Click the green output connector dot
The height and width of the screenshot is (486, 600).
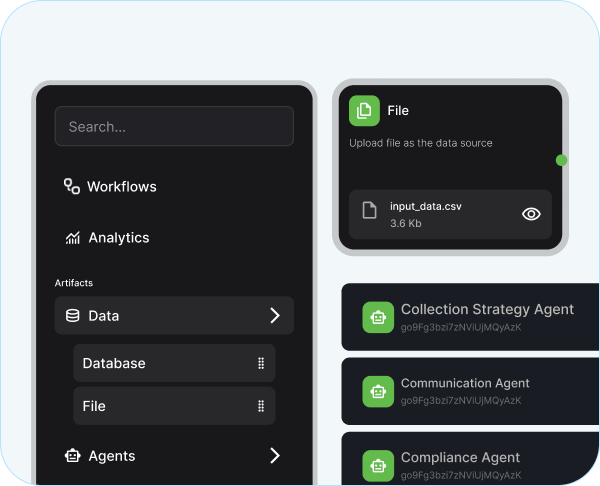click(x=562, y=160)
